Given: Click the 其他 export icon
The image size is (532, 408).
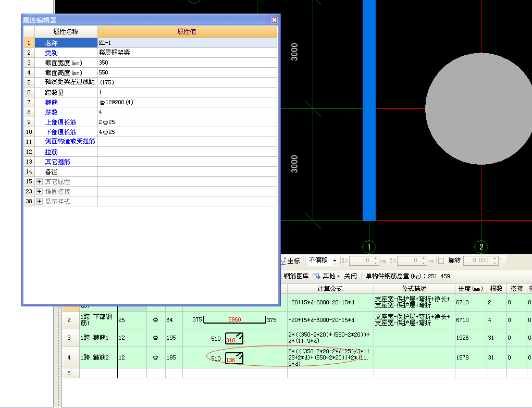Looking at the screenshot, I should click(x=317, y=276).
